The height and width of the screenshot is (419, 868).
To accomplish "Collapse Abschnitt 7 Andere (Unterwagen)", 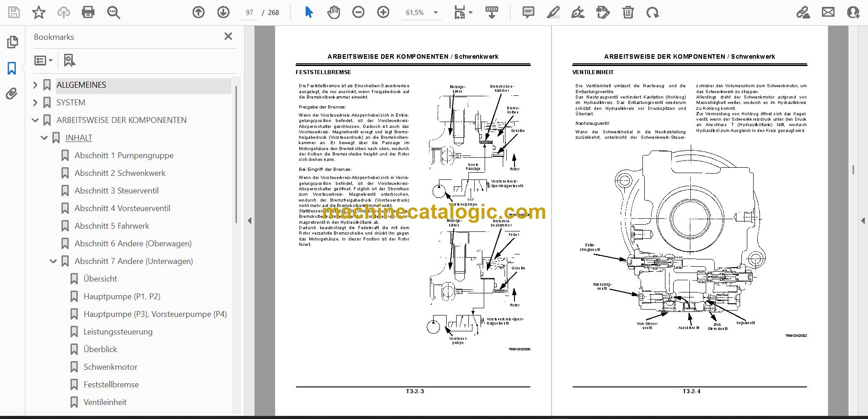I will pos(53,261).
